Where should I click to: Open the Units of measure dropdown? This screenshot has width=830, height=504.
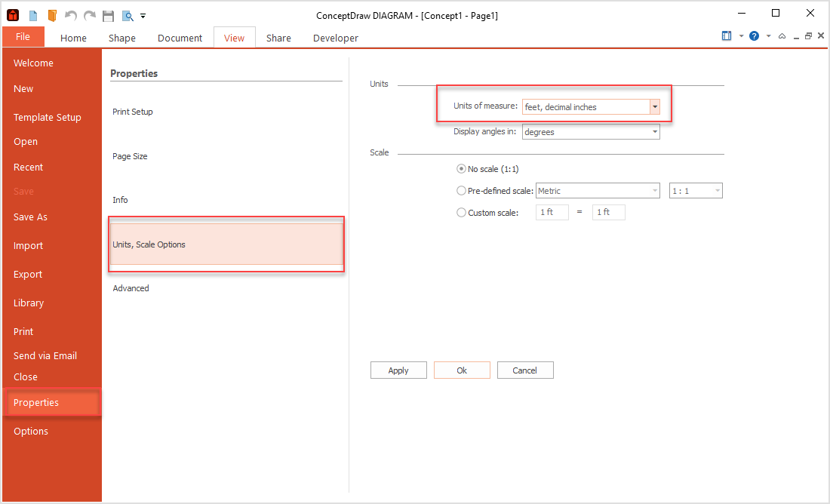pos(655,107)
